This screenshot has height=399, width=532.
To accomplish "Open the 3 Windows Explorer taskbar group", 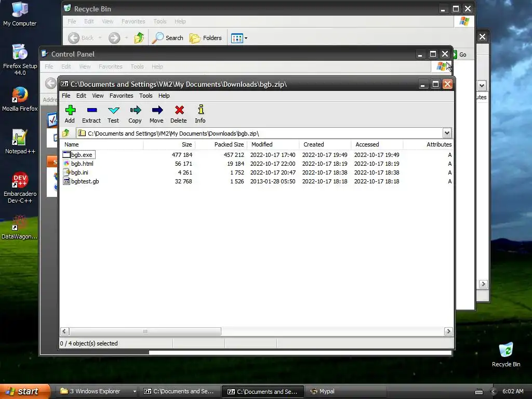I will tap(97, 391).
